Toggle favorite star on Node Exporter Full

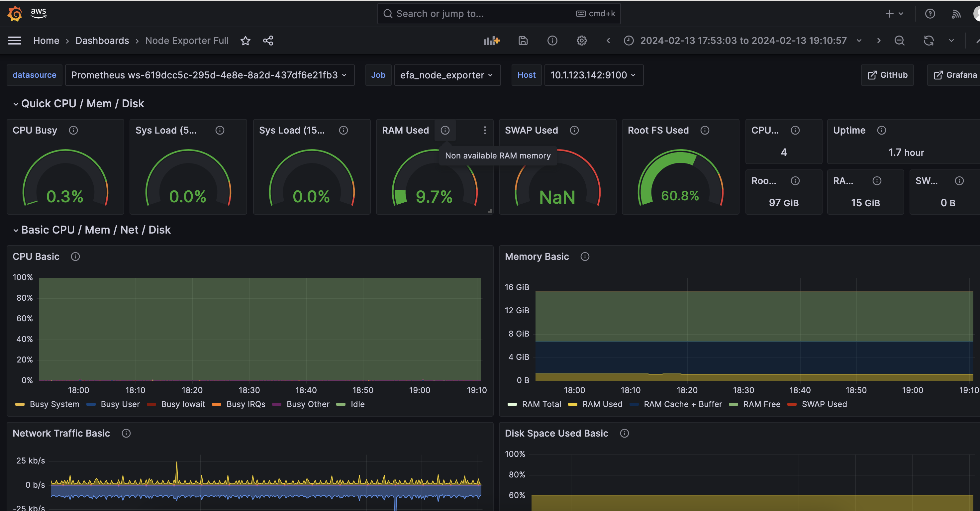coord(245,40)
